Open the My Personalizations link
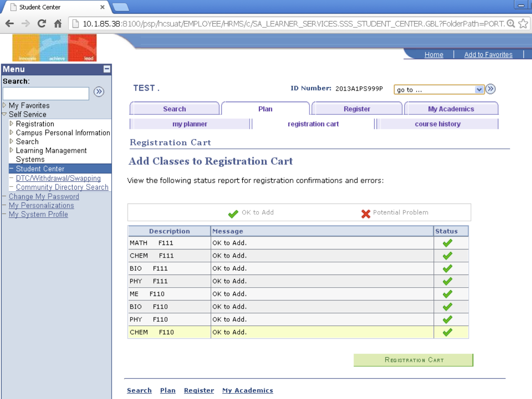532x399 pixels. [41, 205]
